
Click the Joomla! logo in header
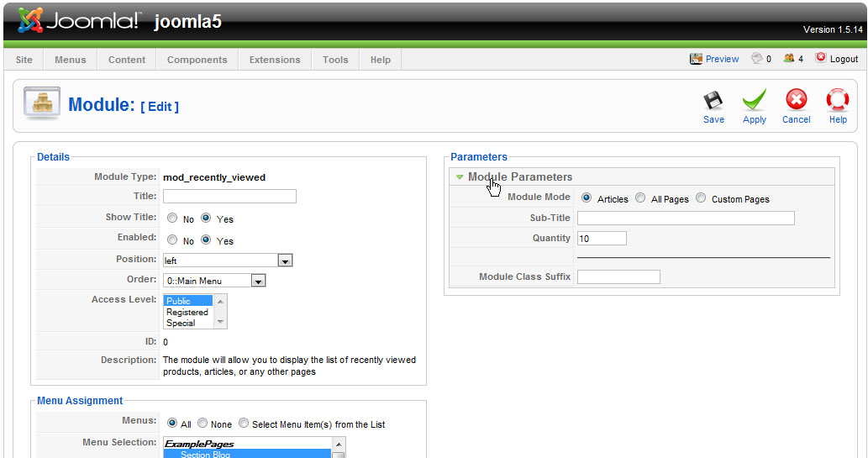tap(79, 20)
